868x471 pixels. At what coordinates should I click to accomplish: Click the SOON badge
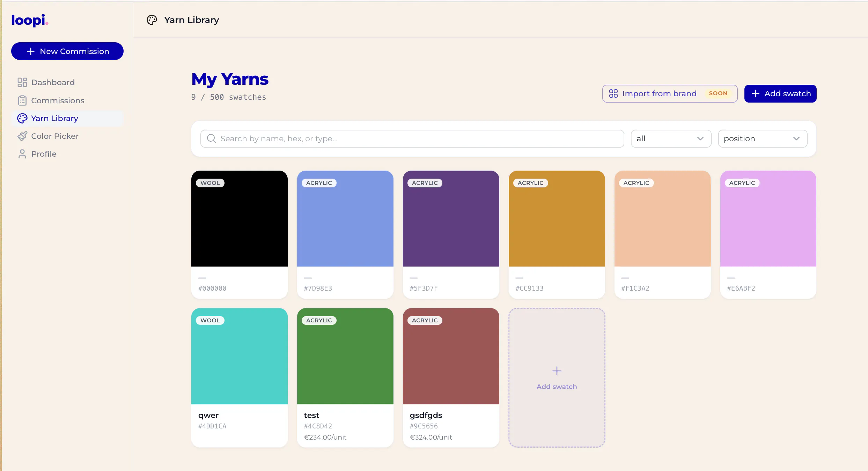[718, 94]
